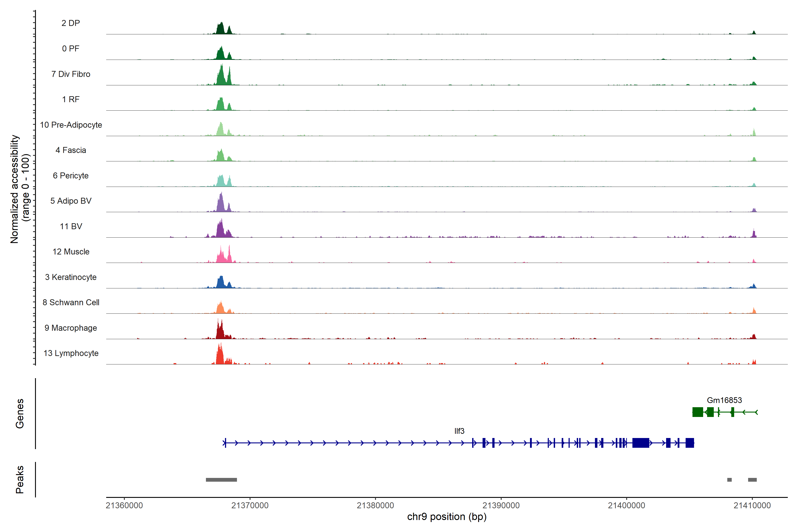Click the 21400000 axis tick label
This screenshot has width=798, height=532.
tap(626, 505)
